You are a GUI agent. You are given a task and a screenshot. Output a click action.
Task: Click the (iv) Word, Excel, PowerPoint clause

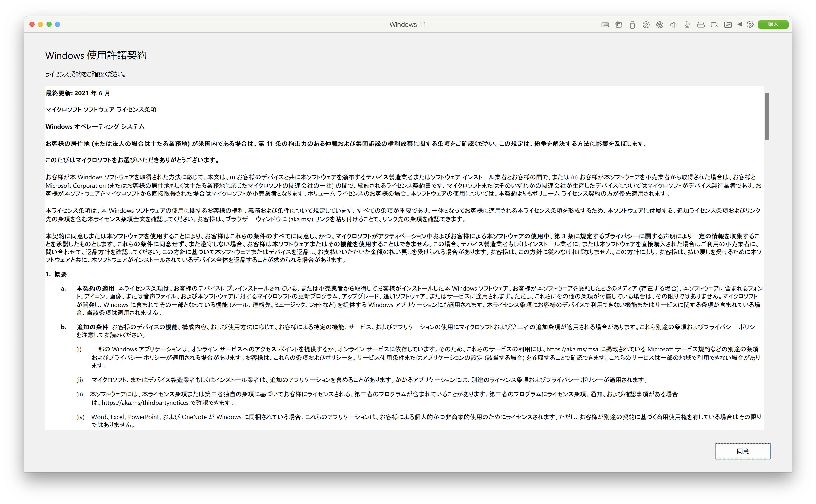[419, 421]
